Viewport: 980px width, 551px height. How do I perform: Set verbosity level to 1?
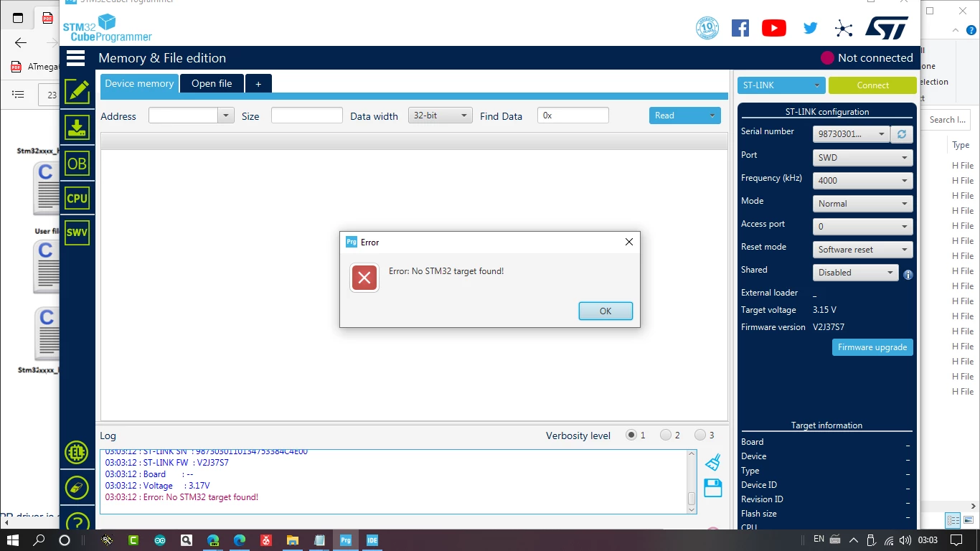pos(631,435)
